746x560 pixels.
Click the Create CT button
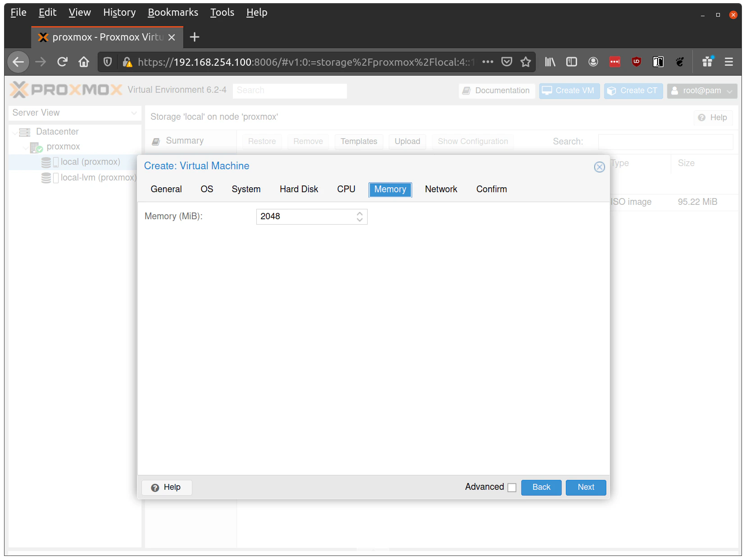[633, 90]
